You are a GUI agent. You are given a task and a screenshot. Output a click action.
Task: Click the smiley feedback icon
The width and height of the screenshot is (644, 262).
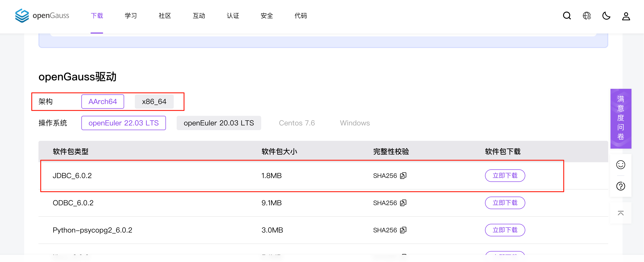click(x=621, y=165)
